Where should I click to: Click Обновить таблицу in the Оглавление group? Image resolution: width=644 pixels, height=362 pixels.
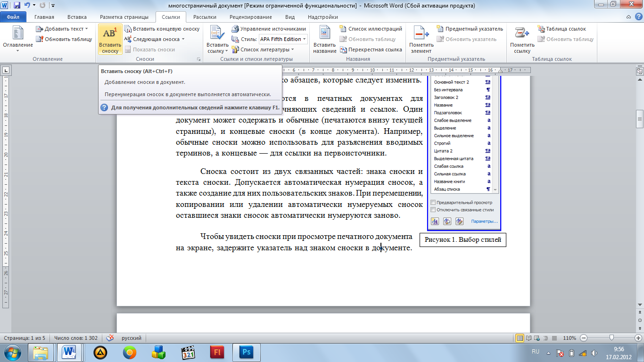(x=64, y=39)
